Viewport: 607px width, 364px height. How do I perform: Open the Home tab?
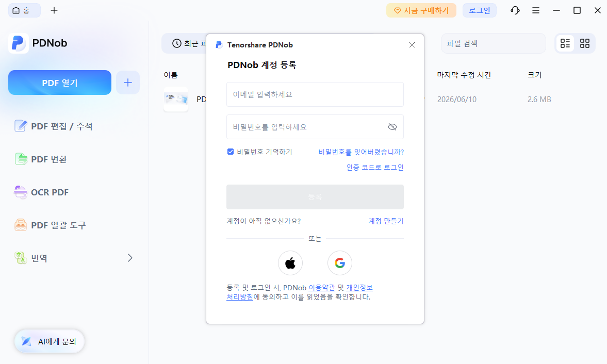24,10
